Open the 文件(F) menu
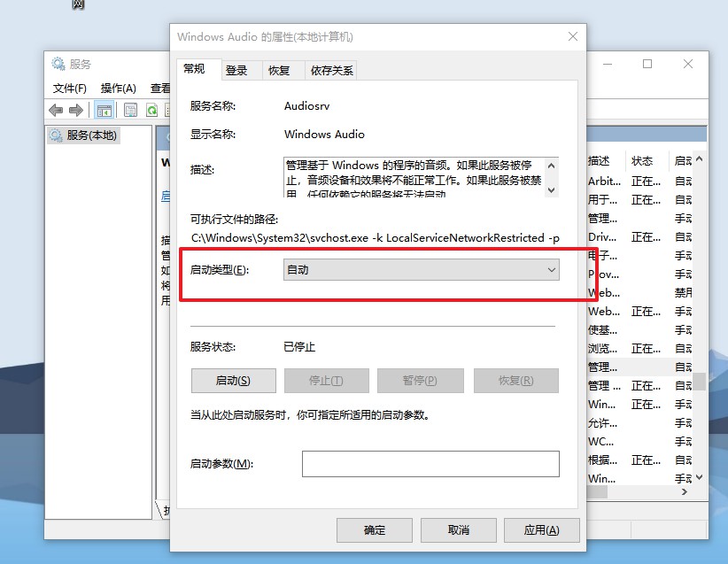This screenshot has width=728, height=564. pos(70,89)
